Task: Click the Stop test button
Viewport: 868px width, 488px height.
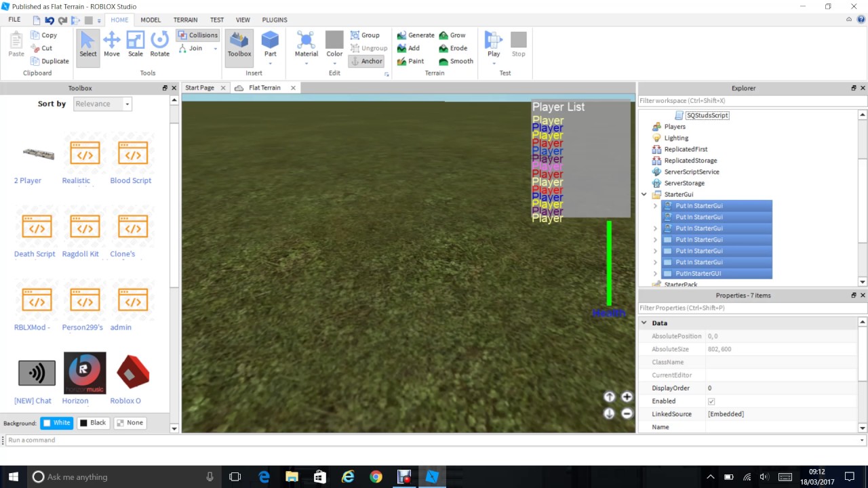Action: [519, 45]
